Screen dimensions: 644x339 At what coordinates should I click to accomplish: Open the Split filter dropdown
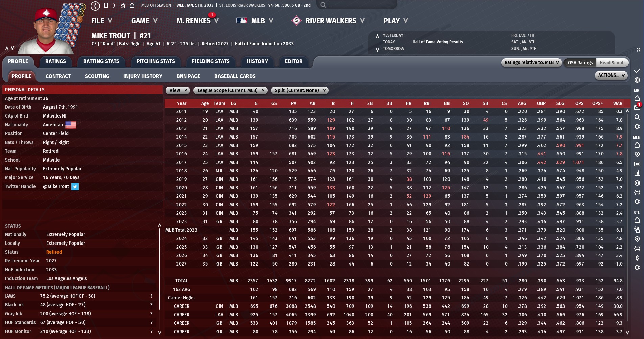tap(300, 90)
